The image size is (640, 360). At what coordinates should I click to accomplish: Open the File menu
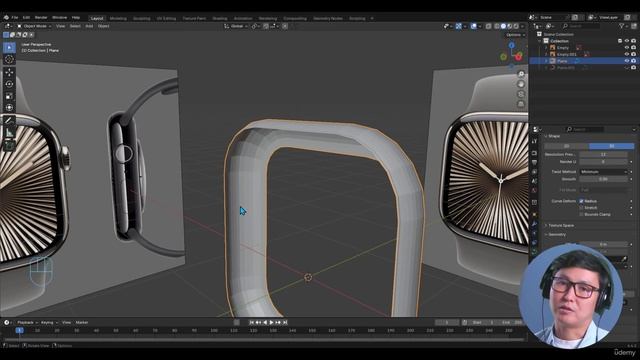click(x=15, y=18)
